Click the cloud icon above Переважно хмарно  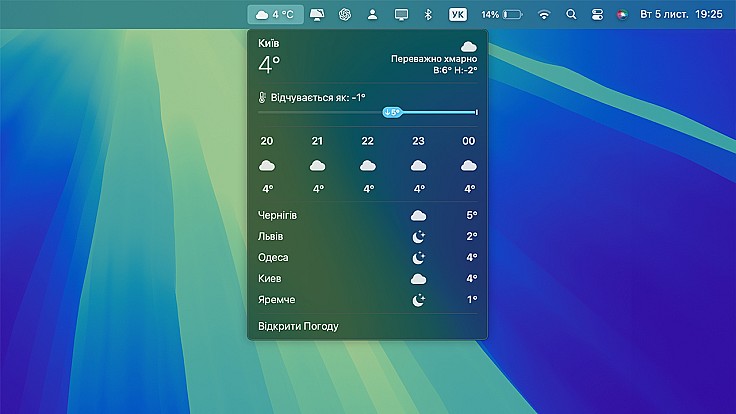point(468,46)
